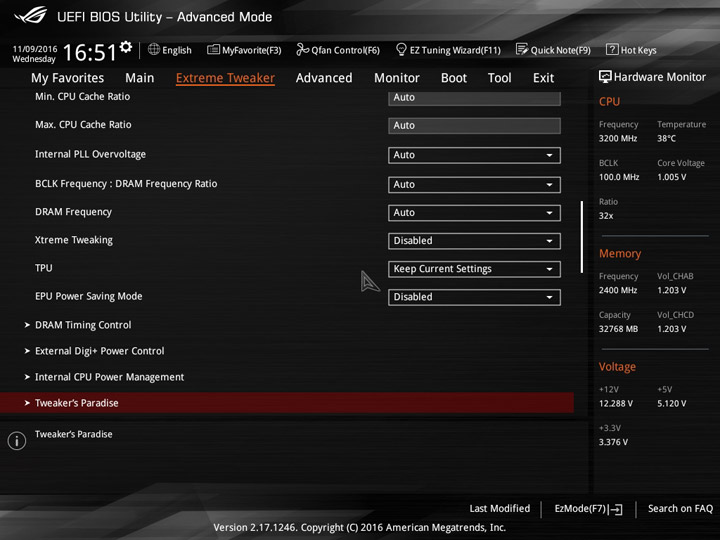Open BCLK Frequency : DRAM Frequency Ratio dropdown

pyautogui.click(x=474, y=185)
